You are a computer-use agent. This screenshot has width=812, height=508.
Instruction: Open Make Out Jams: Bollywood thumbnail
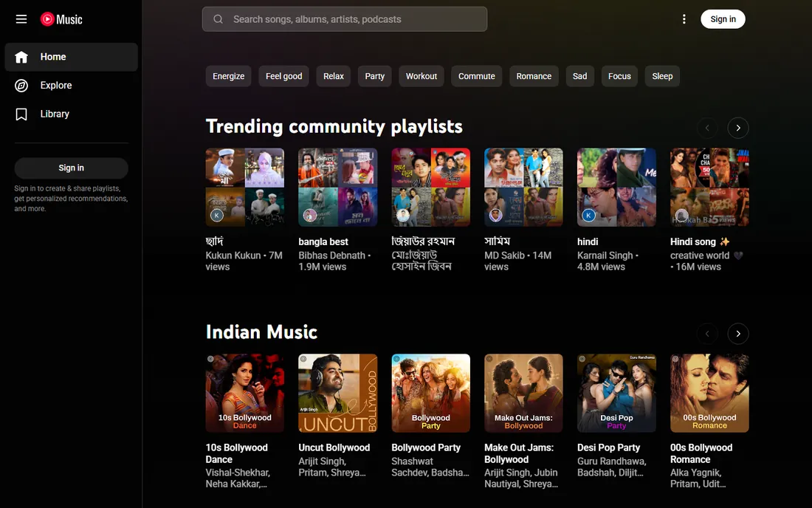coord(523,393)
